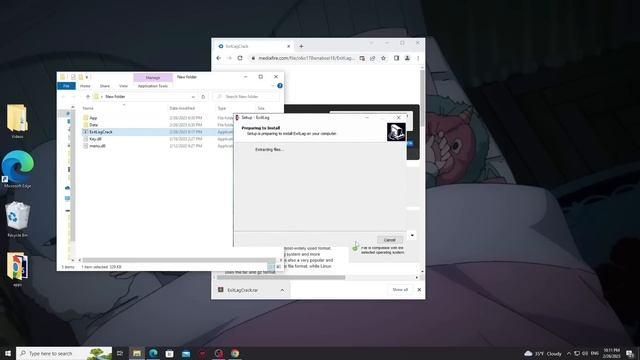Expand ExitLagCrack.rar download options chevron
640x360 pixels.
tap(282, 290)
